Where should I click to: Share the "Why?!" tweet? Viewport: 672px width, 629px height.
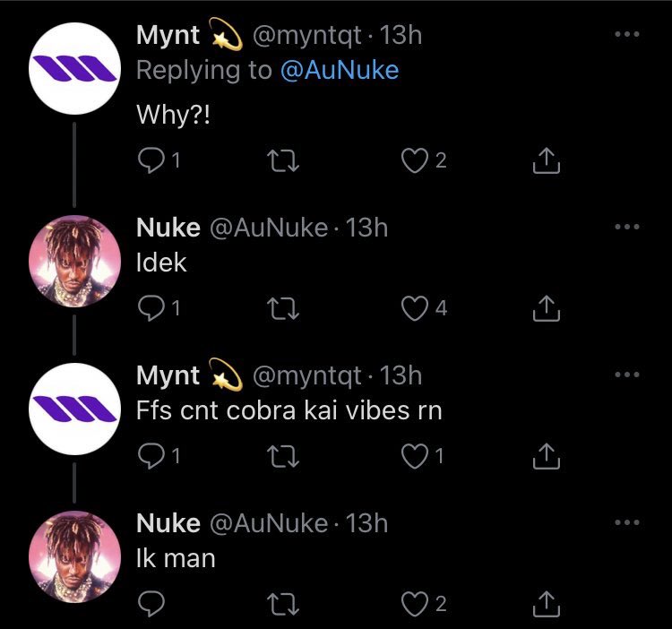coord(546,161)
